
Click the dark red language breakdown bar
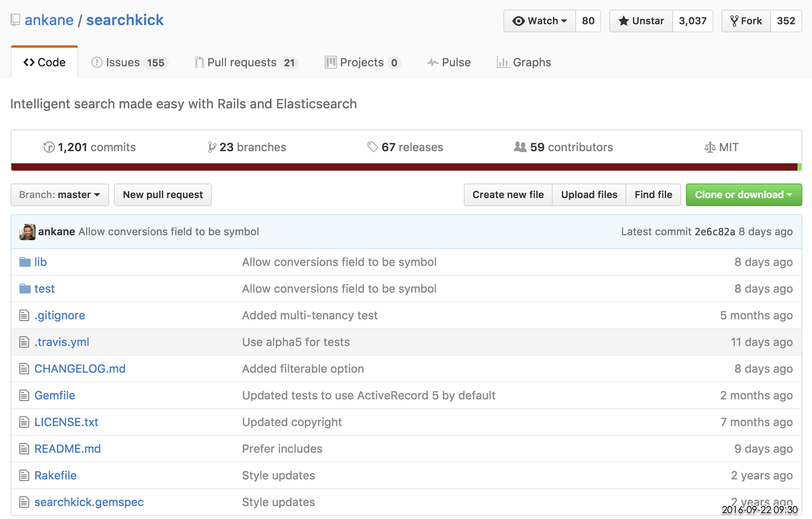pos(404,167)
